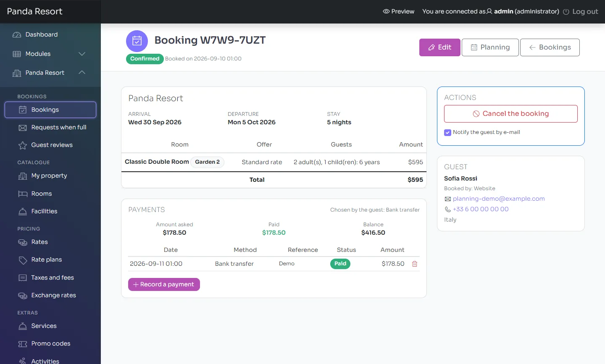Delete the Bank transfer payment via trash icon
The image size is (605, 364).
(x=415, y=264)
